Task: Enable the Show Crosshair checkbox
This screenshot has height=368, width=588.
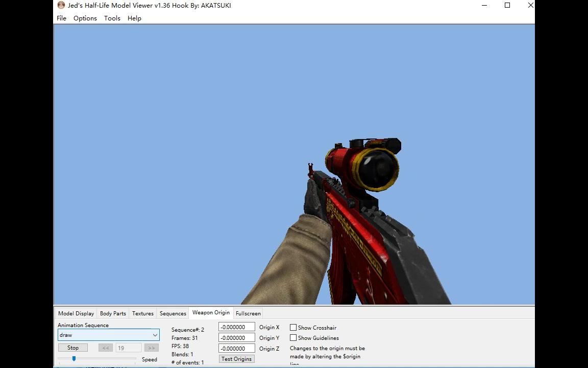Action: pyautogui.click(x=293, y=327)
